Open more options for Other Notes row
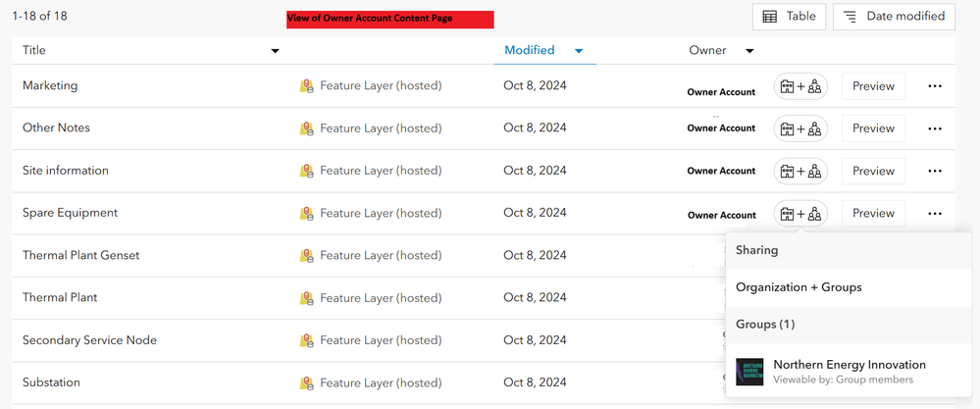 click(x=935, y=128)
